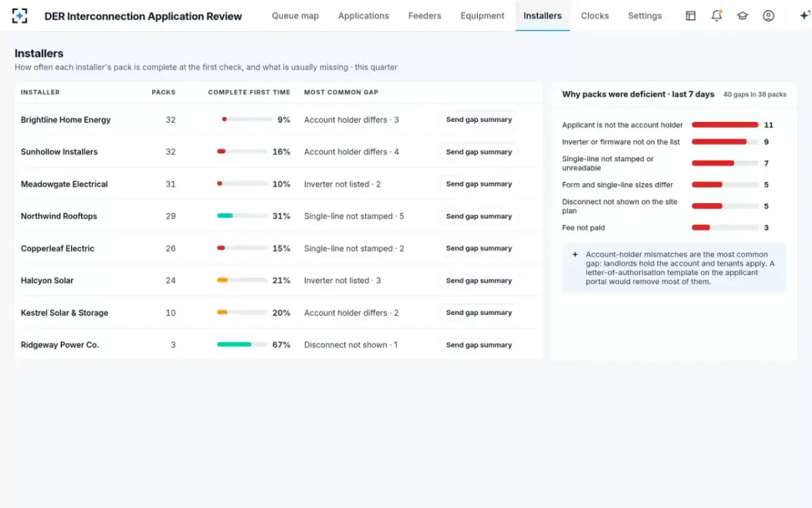This screenshot has width=812, height=508.
Task: Select the Ridgeway Power Co. name
Action: (x=60, y=345)
